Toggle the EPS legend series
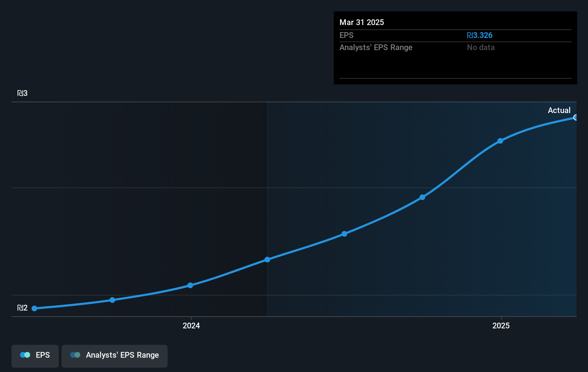Screen dimensions: 588x372 (x=35, y=356)
